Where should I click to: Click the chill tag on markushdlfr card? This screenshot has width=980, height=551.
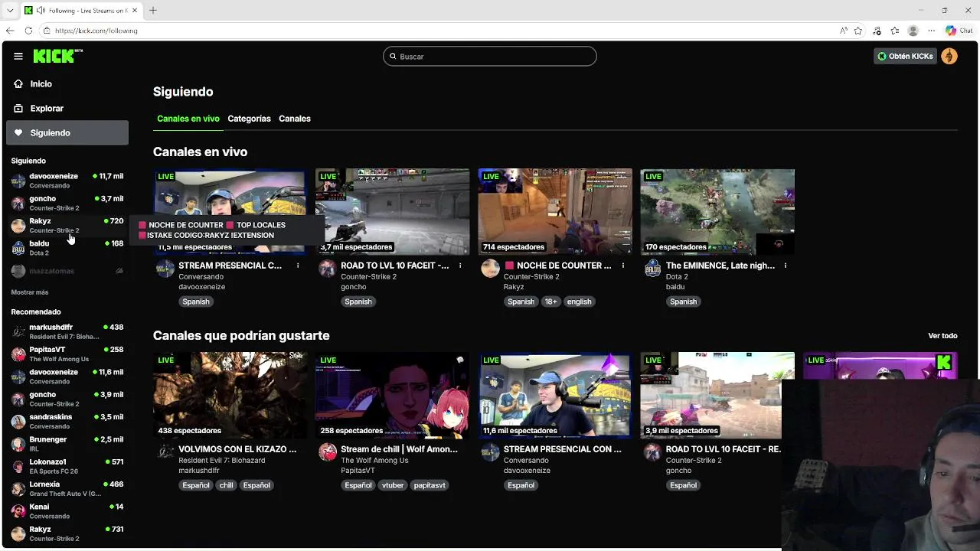226,485
